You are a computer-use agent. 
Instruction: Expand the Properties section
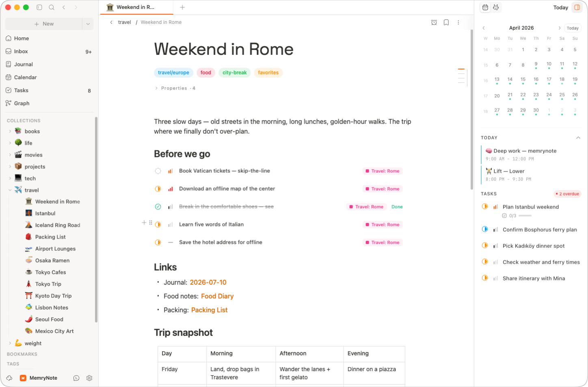pos(175,88)
